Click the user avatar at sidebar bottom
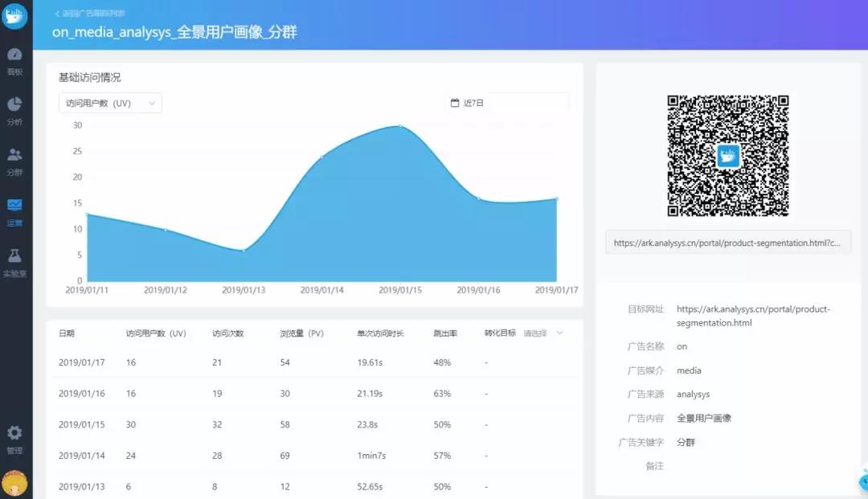The height and width of the screenshot is (499, 868). click(15, 483)
